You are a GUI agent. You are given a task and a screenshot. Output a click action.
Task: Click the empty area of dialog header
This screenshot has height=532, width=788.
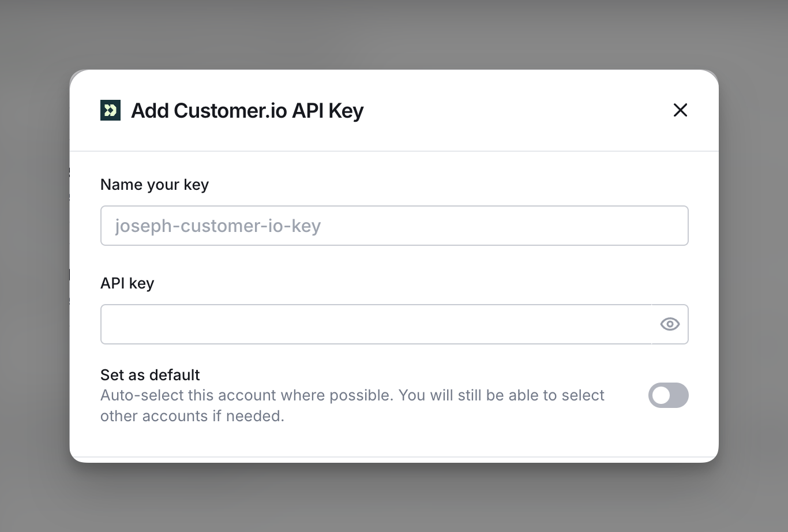coord(519,110)
